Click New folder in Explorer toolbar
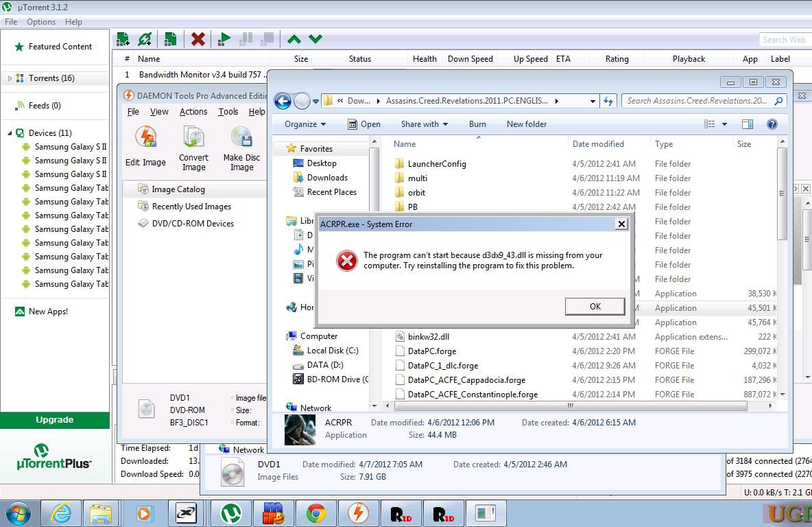This screenshot has width=812, height=527. pos(527,124)
